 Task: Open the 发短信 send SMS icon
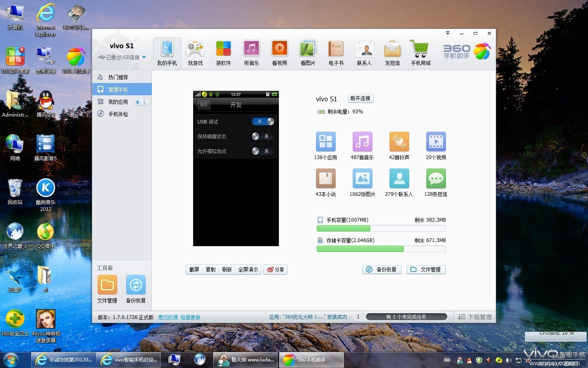pos(392,53)
